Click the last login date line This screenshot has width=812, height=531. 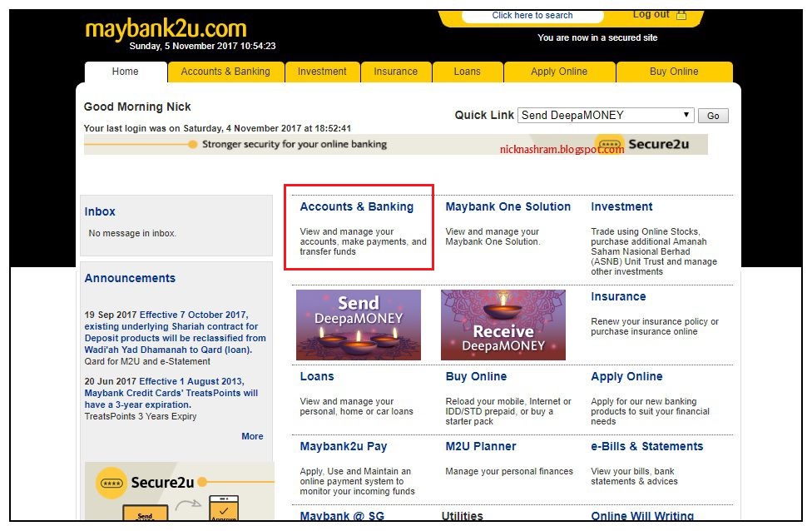point(217,128)
